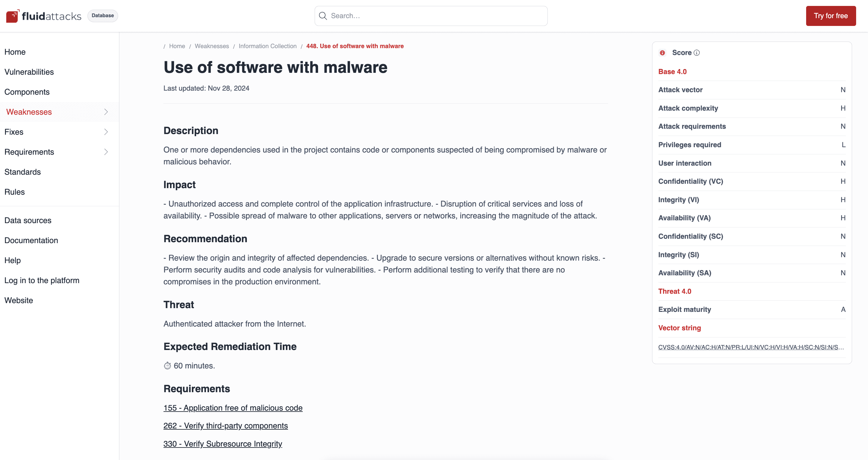The height and width of the screenshot is (460, 868).
Task: Open Vulnerabilities in the sidebar
Action: click(29, 72)
